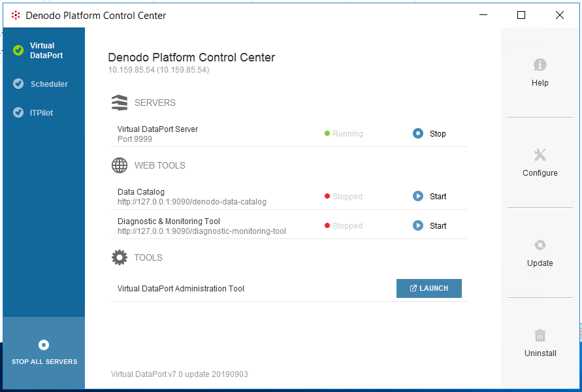The height and width of the screenshot is (392, 582).
Task: Click the Stop All Servers circle icon
Action: pos(44,345)
